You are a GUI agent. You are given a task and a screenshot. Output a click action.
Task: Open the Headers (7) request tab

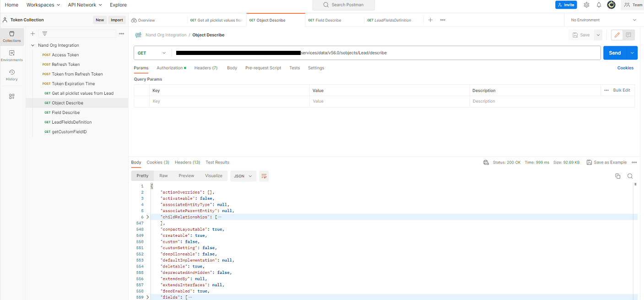point(206,68)
